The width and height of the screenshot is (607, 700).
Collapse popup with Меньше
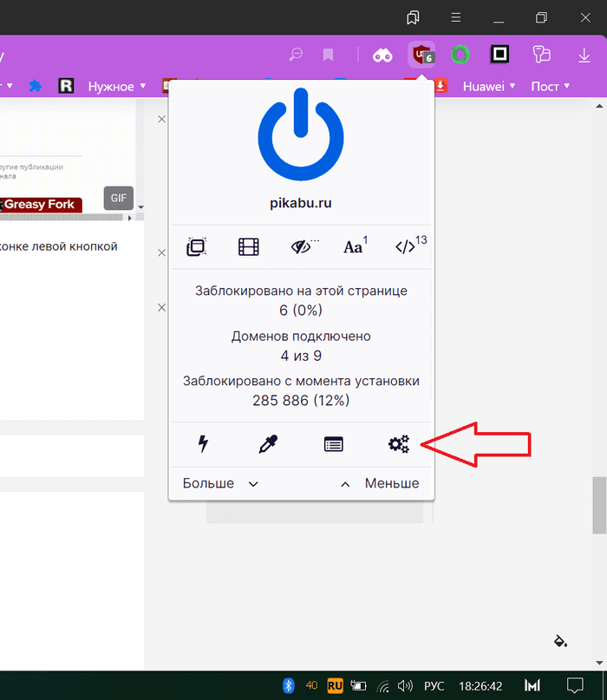click(x=380, y=483)
